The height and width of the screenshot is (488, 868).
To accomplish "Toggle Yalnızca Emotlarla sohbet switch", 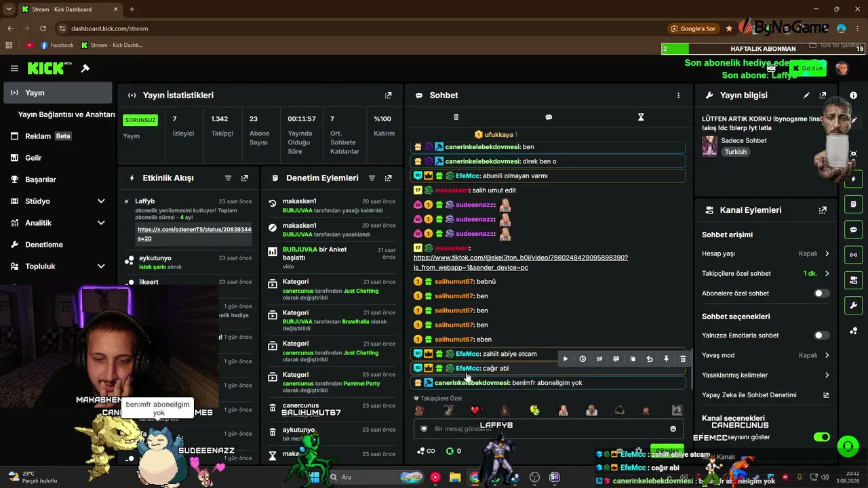I will (x=821, y=335).
